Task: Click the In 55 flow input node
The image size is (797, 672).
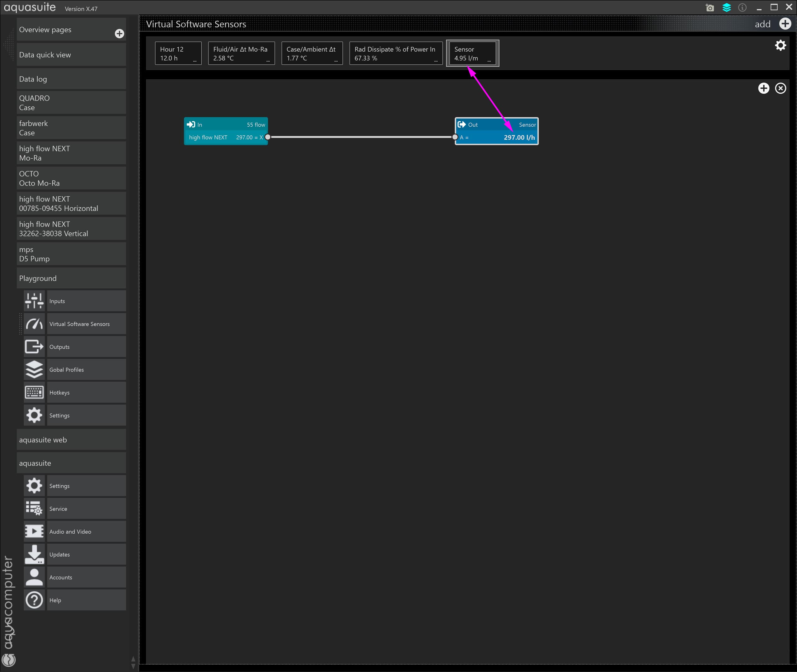Action: (226, 131)
